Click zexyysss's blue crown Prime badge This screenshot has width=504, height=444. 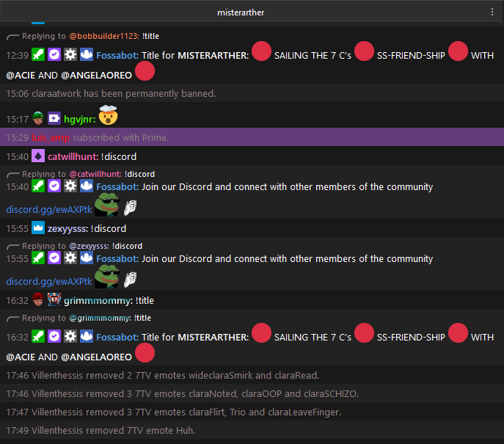point(38,228)
